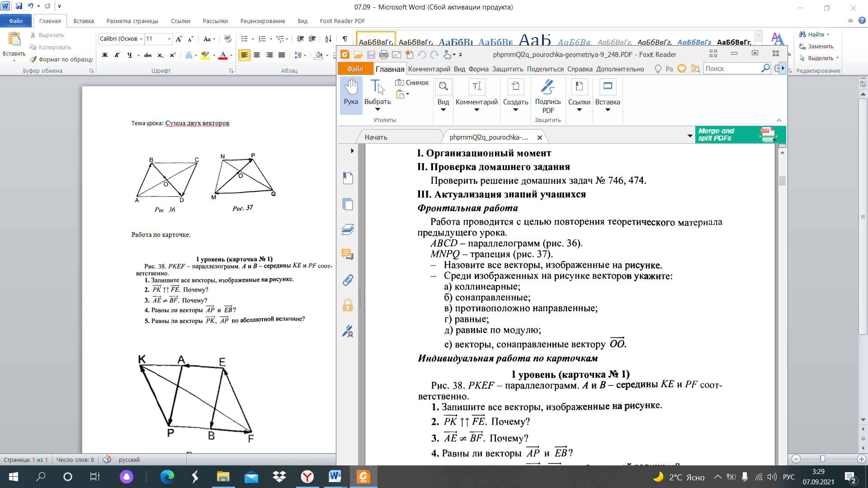Toggle Bold (Ж) in Word ribbon
This screenshot has width=868, height=488.
tap(105, 55)
